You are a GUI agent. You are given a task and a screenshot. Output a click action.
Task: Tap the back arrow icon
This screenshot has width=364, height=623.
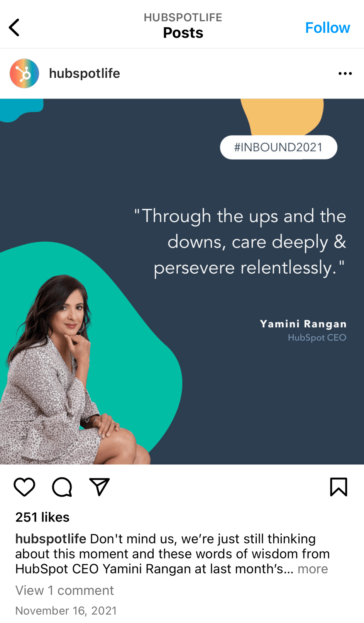(x=14, y=27)
